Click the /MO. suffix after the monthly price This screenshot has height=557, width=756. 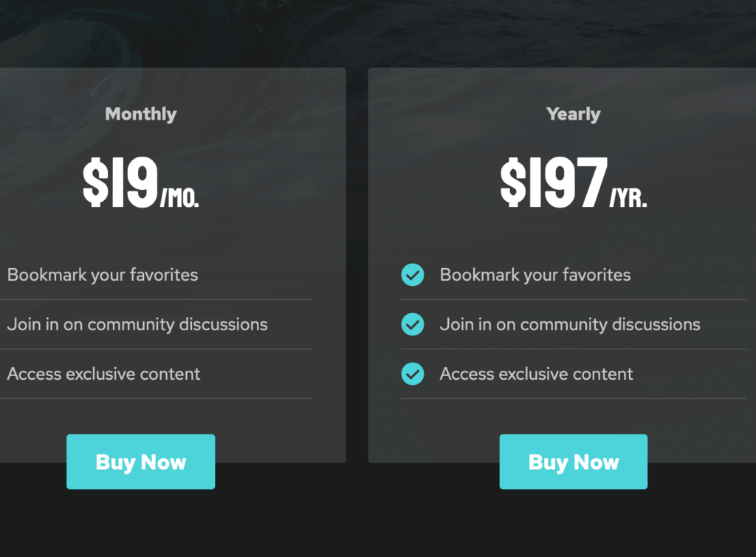pos(179,198)
